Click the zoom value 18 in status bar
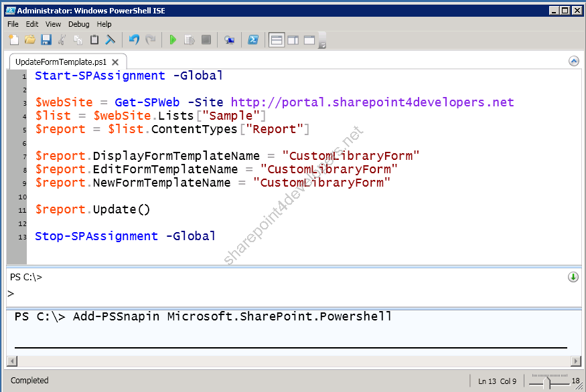This screenshot has height=392, width=586. (x=575, y=381)
